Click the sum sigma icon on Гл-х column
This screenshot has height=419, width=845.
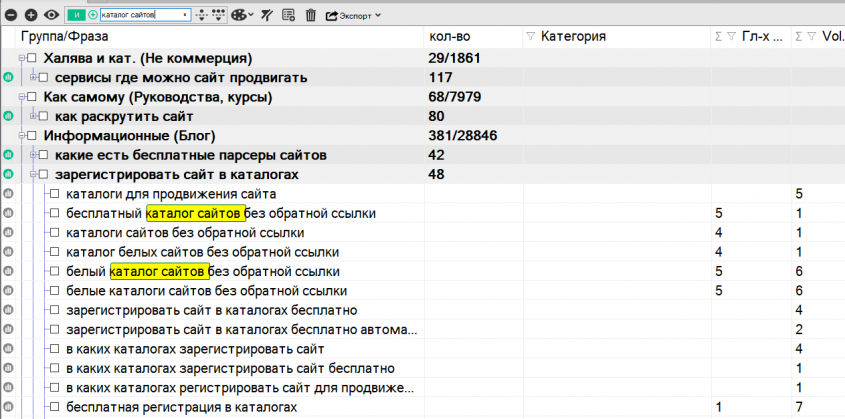coord(718,37)
